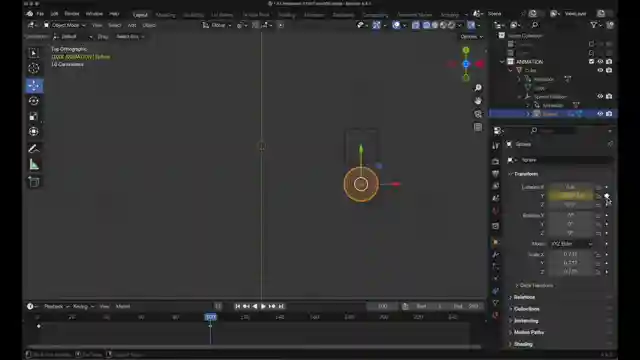The height and width of the screenshot is (360, 640).
Task: Switch orthographic/perspective with the grid icon
Action: 478,127
